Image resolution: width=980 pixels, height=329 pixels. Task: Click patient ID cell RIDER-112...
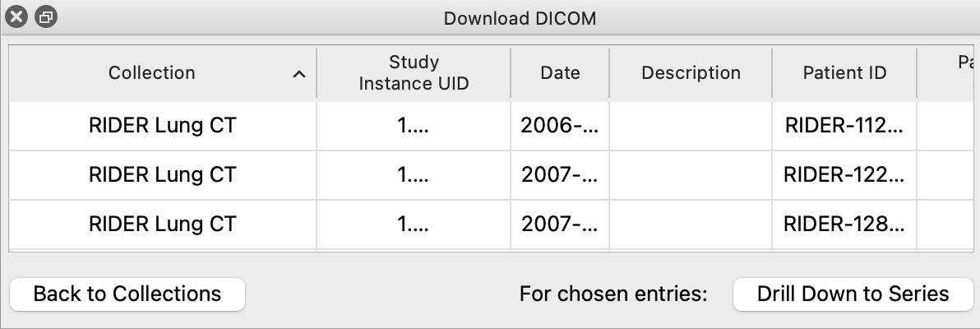pos(844,126)
